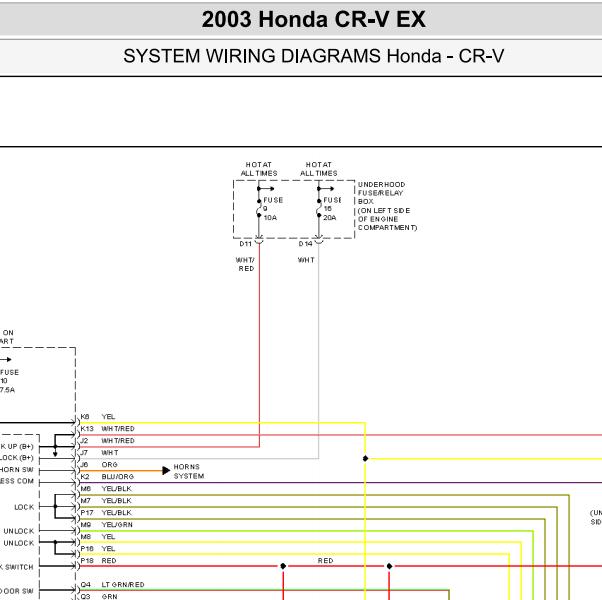602x600 pixels.
Task: Click the P18 pin label
Action: pyautogui.click(x=87, y=560)
